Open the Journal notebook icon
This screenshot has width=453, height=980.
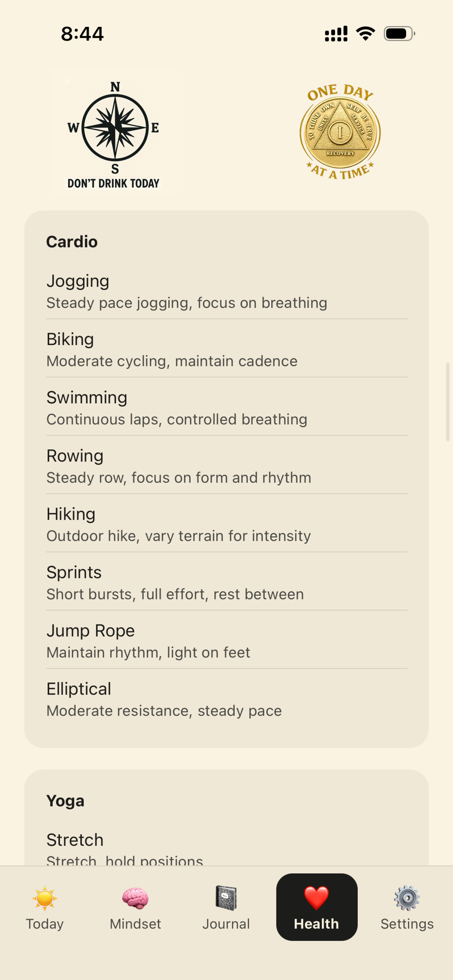coord(226,898)
